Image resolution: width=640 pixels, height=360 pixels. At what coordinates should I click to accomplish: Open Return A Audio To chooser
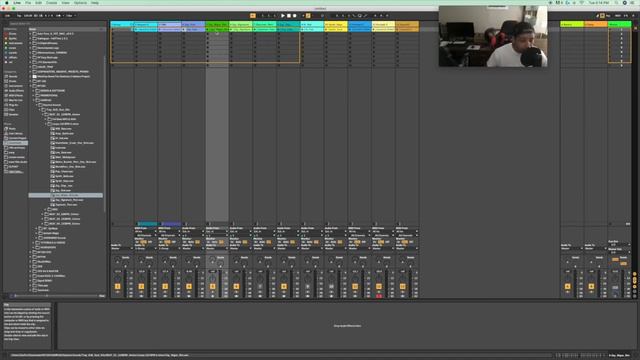pos(572,248)
